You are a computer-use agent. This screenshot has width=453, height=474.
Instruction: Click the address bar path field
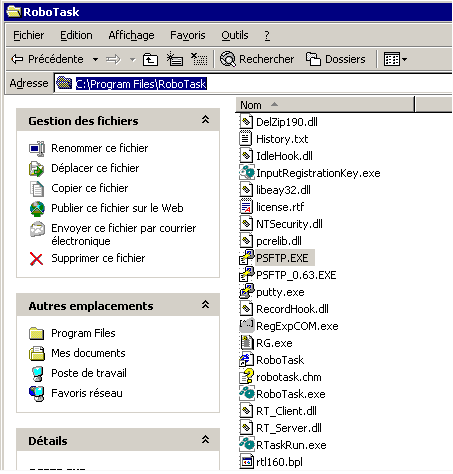pos(253,83)
